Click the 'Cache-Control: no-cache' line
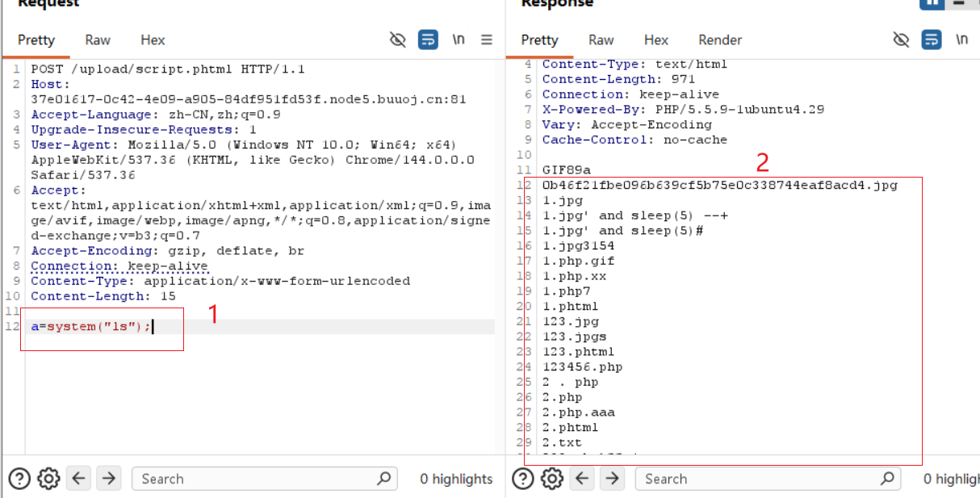 pyautogui.click(x=634, y=140)
